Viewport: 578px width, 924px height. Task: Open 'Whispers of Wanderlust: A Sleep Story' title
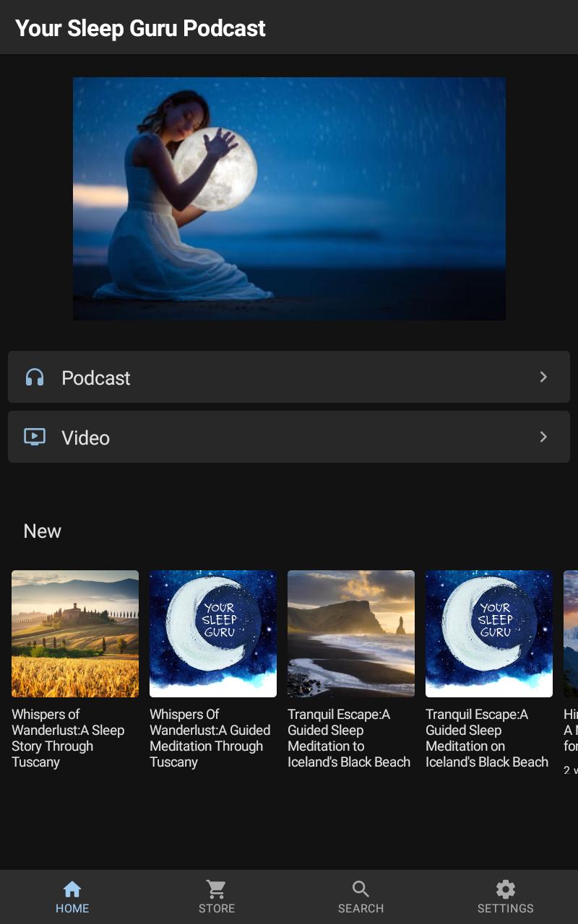point(68,738)
